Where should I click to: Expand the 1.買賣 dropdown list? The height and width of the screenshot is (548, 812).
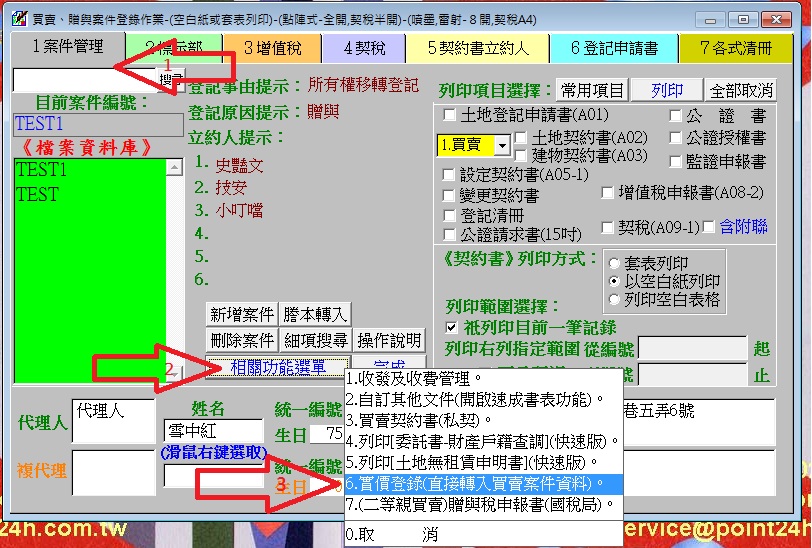tap(502, 146)
